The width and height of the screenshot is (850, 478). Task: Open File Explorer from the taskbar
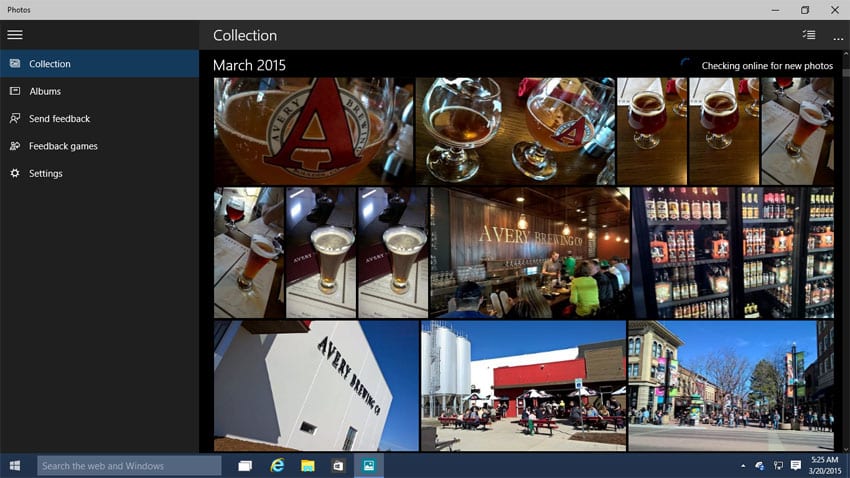(308, 466)
